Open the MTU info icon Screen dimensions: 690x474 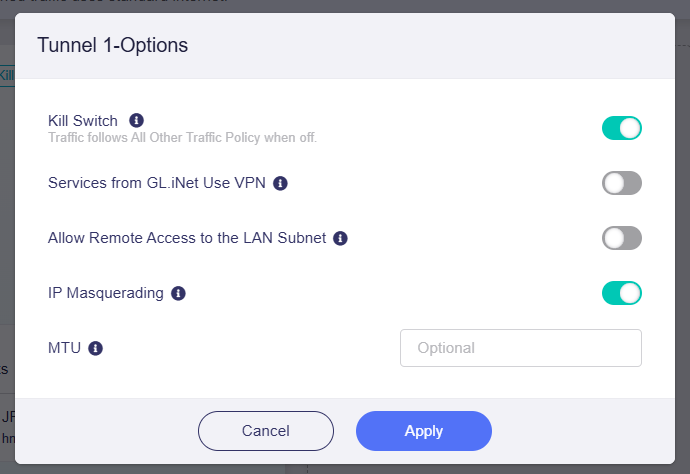tap(95, 348)
